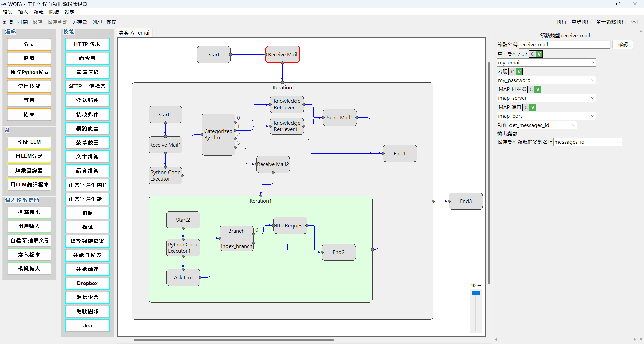The width and height of the screenshot is (644, 344).
Task: Toggle V mode for 電子郵件地址
Action: (x=538, y=54)
